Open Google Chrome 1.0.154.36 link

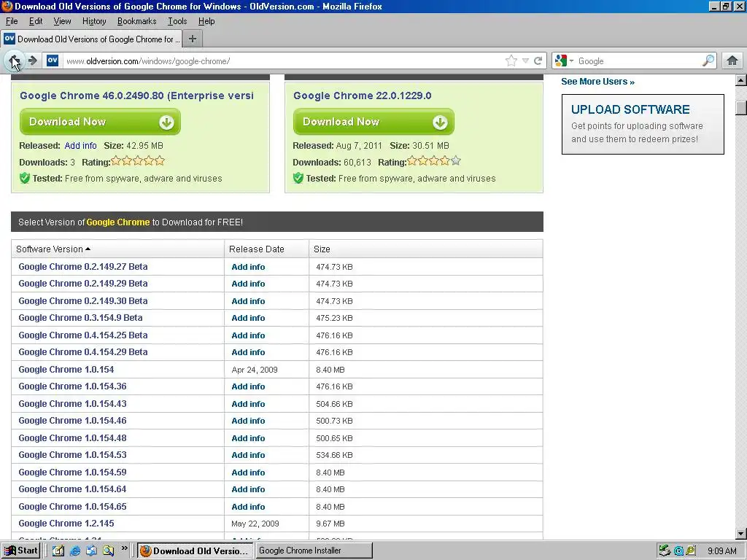click(x=72, y=386)
